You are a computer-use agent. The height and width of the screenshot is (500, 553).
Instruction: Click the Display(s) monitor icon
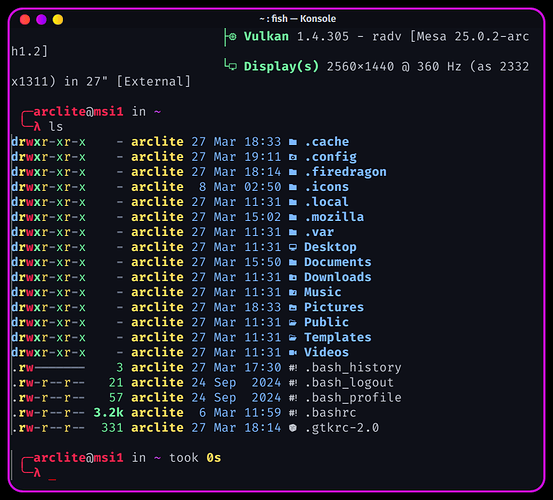[232, 66]
